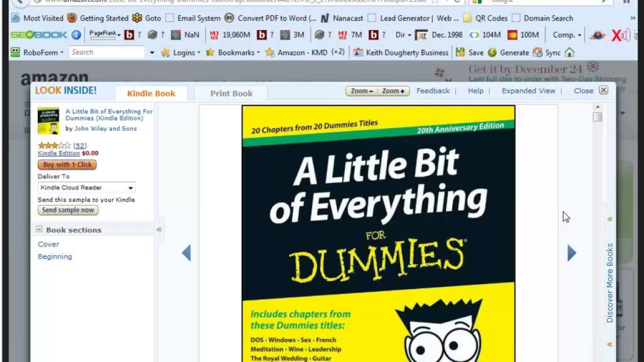Show more bookmarks via the overflow chevron
Screen dimensions: 644x362
pyautogui.click(x=633, y=18)
